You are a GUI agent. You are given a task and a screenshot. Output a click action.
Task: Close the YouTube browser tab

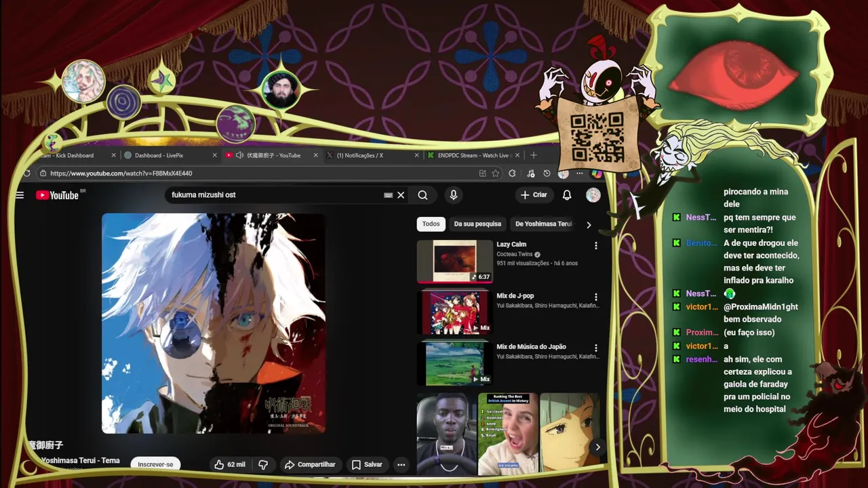[315, 155]
